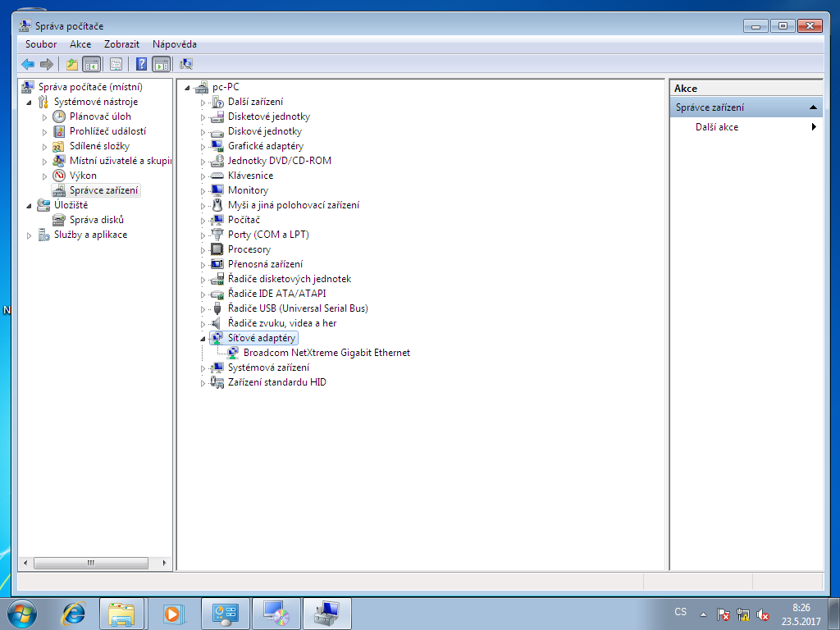Launch Windows Media Player from taskbar
This screenshot has height=630, width=840.
point(173,613)
